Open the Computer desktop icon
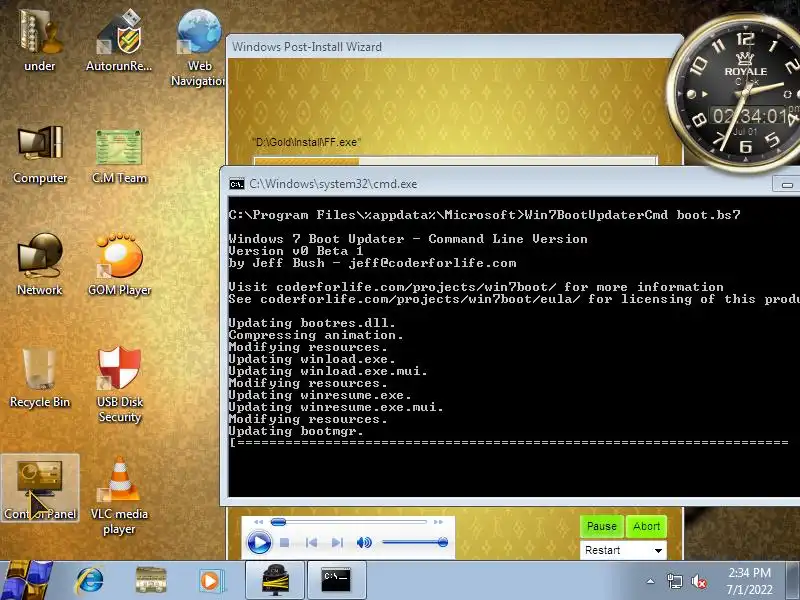The height and width of the screenshot is (600, 800). (40, 155)
